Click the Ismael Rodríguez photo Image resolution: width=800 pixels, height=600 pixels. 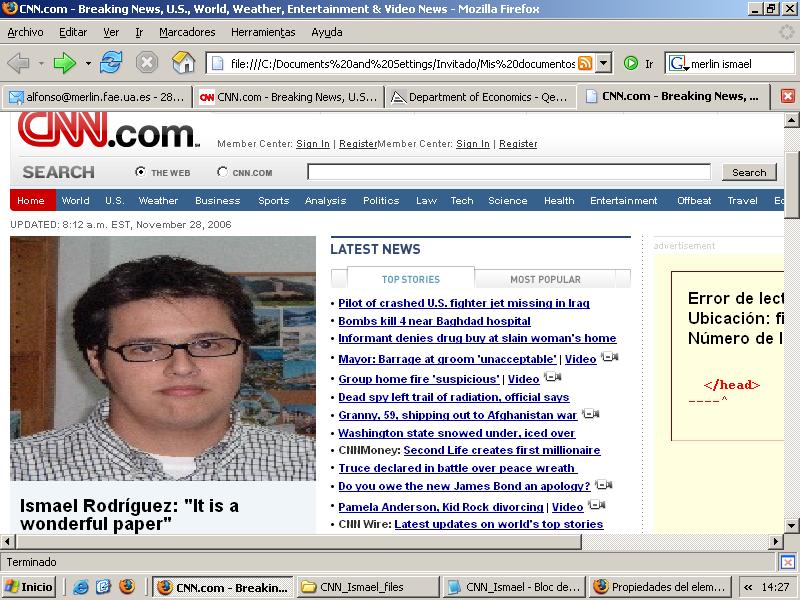163,358
